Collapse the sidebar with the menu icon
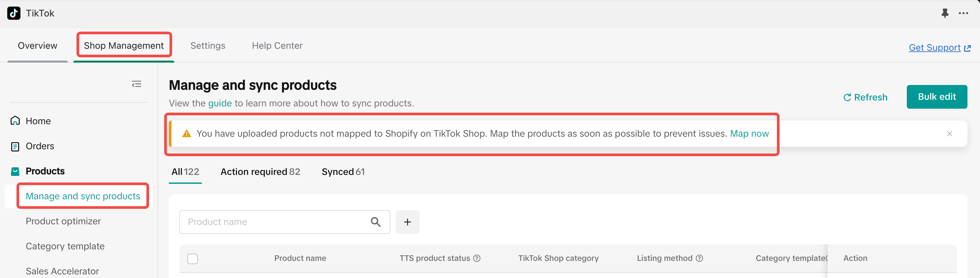This screenshot has width=980, height=278. click(137, 84)
